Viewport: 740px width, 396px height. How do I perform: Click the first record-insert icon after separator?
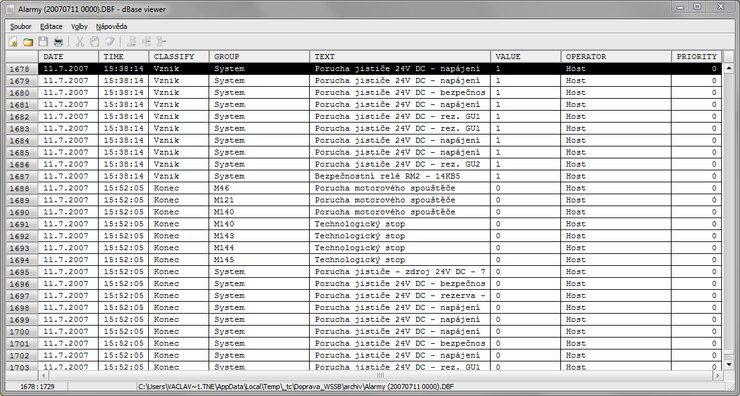click(x=132, y=42)
